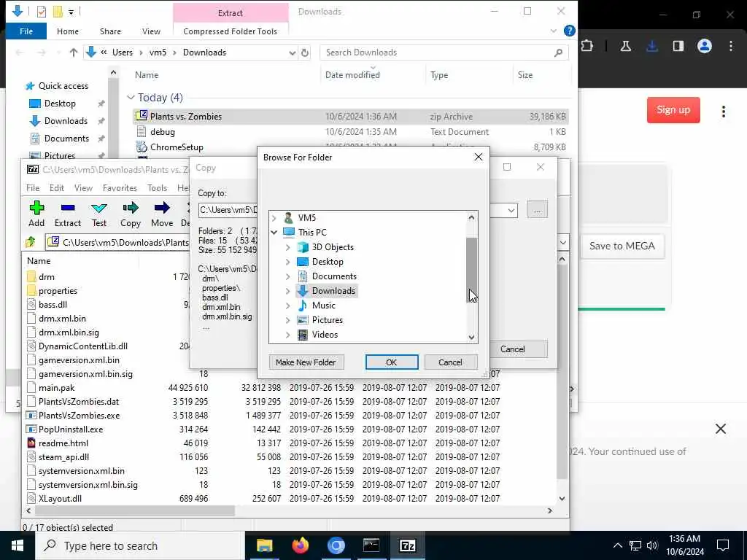Open the File tab in Explorer
747x560 pixels.
(26, 31)
